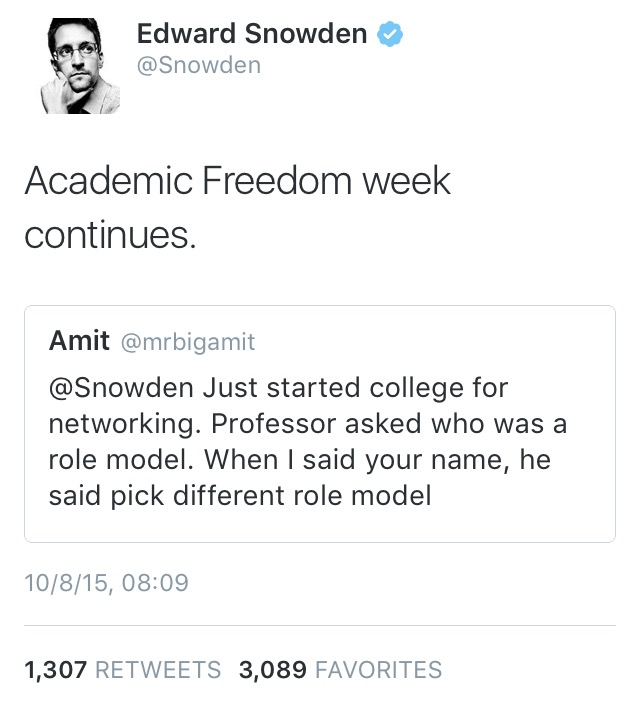Click the "Academic Freedom week" tweet text
The height and width of the screenshot is (706, 640).
[237, 181]
